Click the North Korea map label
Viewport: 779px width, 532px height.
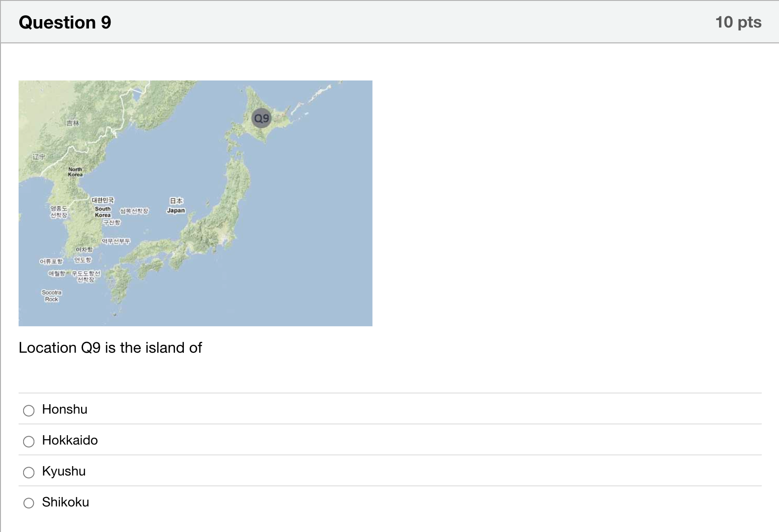[75, 172]
